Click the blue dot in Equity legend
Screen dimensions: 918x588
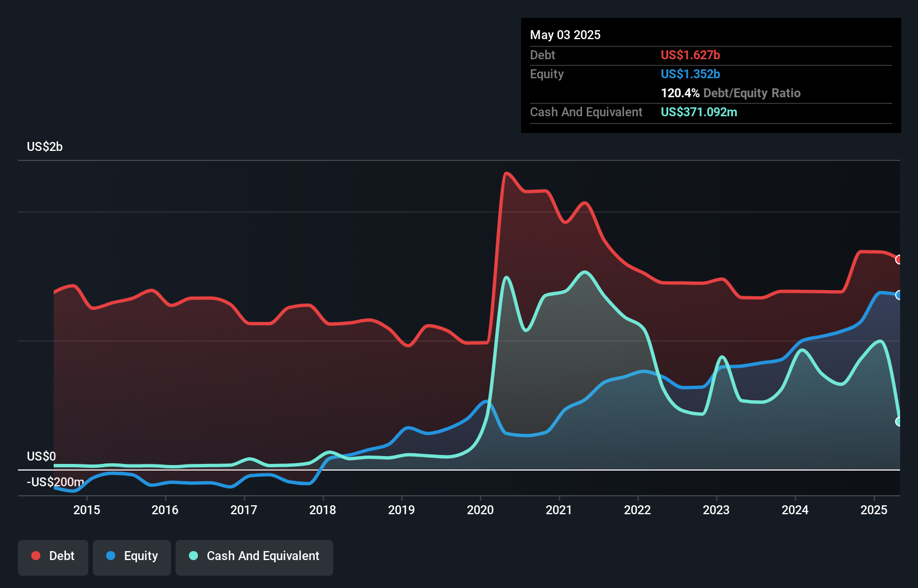coord(111,556)
